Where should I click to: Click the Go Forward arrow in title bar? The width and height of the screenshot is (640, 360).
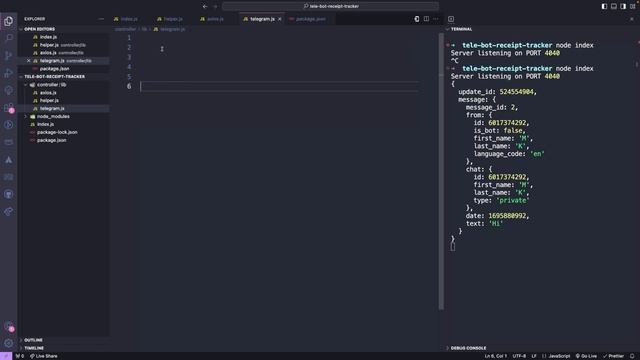[x=216, y=6]
